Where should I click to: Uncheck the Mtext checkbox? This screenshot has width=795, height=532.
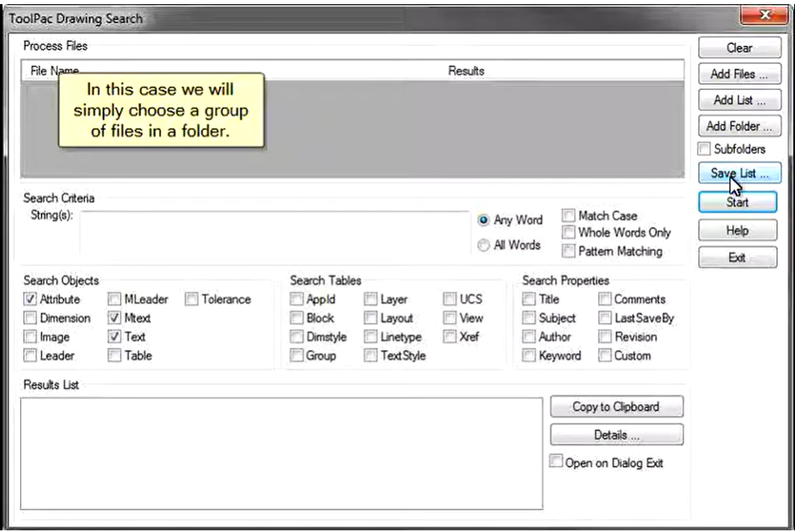point(114,319)
